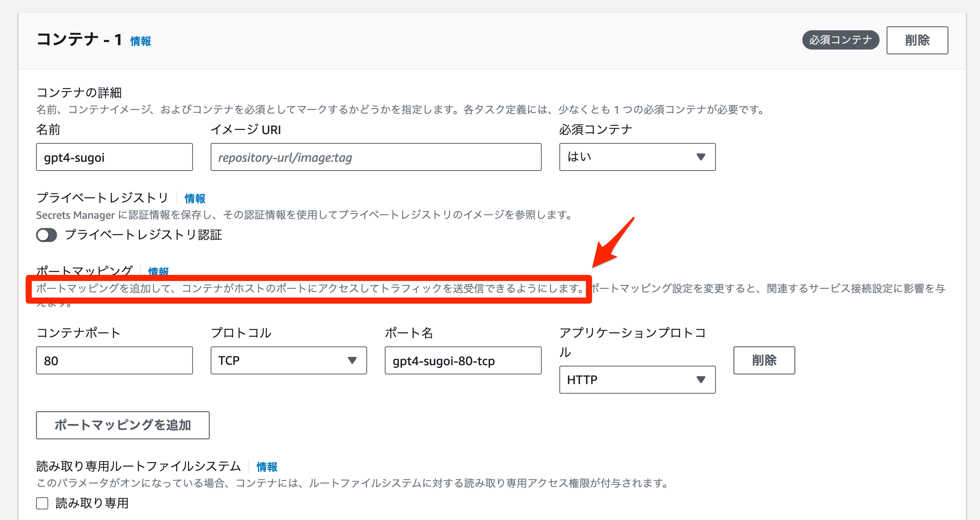The height and width of the screenshot is (520, 980).
Task: Check the 読み取り専用 checkbox
Action: coord(42,503)
